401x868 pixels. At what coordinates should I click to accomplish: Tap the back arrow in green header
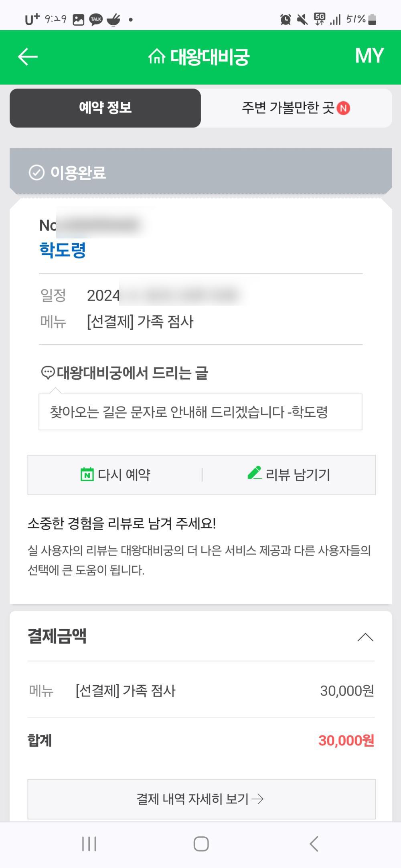28,57
